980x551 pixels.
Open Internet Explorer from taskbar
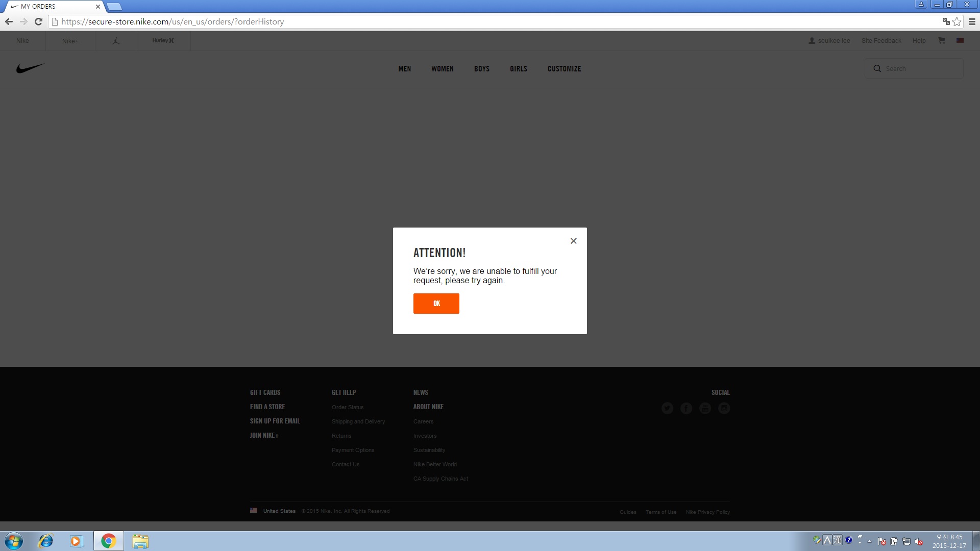46,541
